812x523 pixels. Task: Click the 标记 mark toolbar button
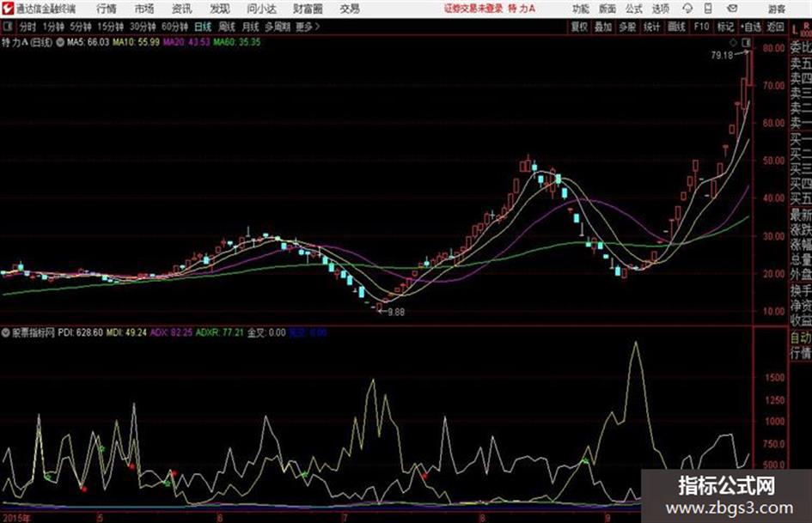click(x=725, y=27)
